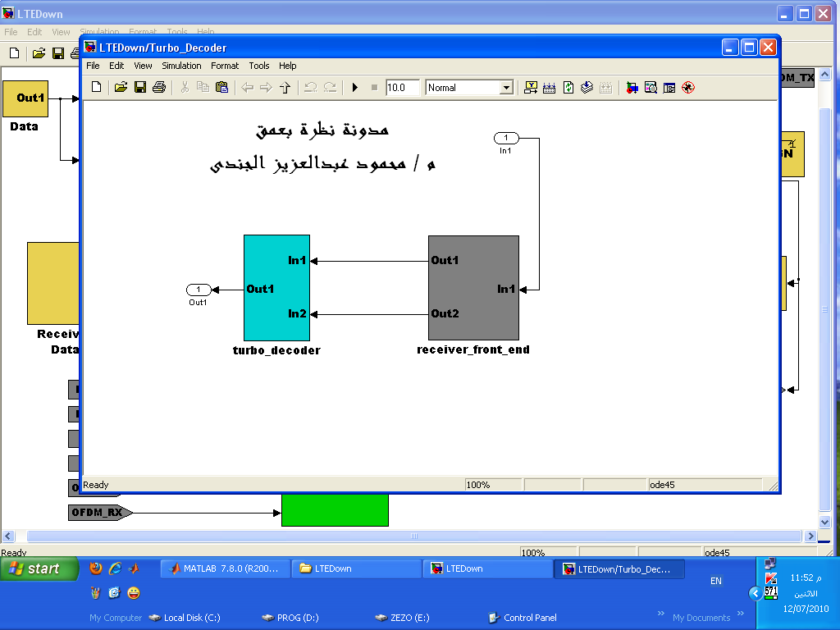Switch to MATLAB 7.8.0 taskbar button
Image resolution: width=840 pixels, height=630 pixels.
pos(226,568)
